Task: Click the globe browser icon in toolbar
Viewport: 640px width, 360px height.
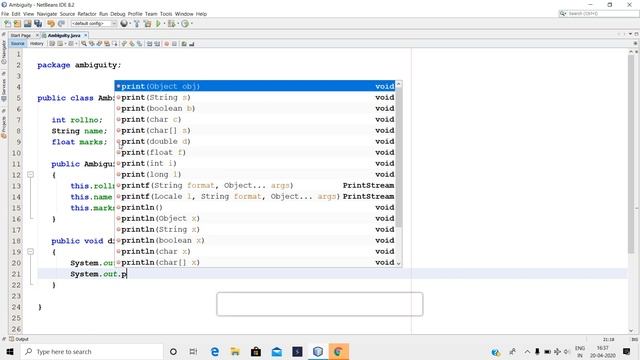Action: coord(124,24)
